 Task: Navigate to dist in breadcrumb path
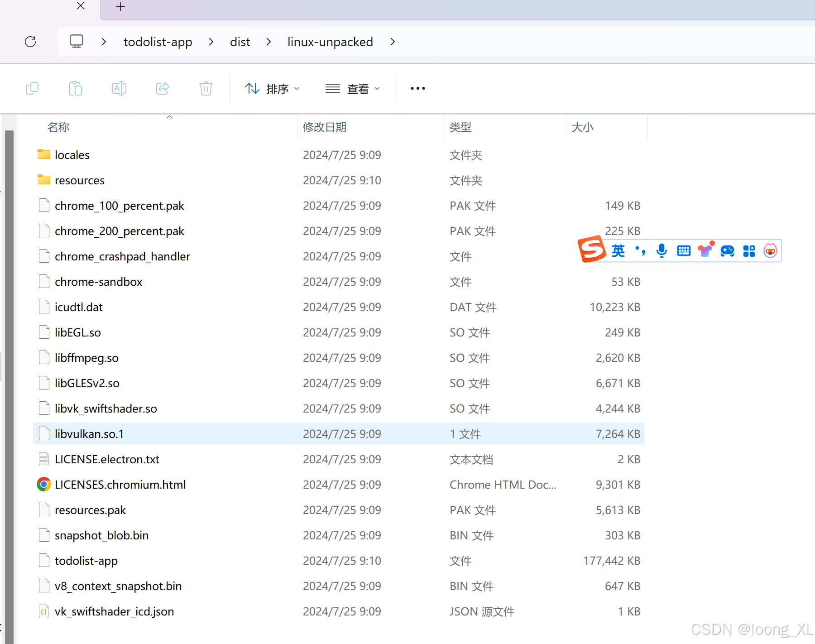(x=240, y=42)
